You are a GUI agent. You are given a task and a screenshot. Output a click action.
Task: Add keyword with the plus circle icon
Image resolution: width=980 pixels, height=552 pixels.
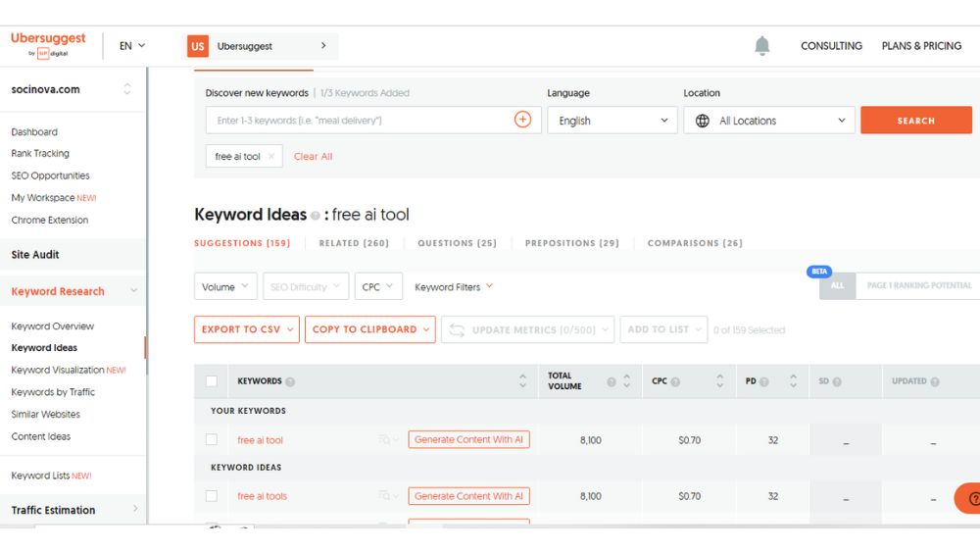point(522,120)
